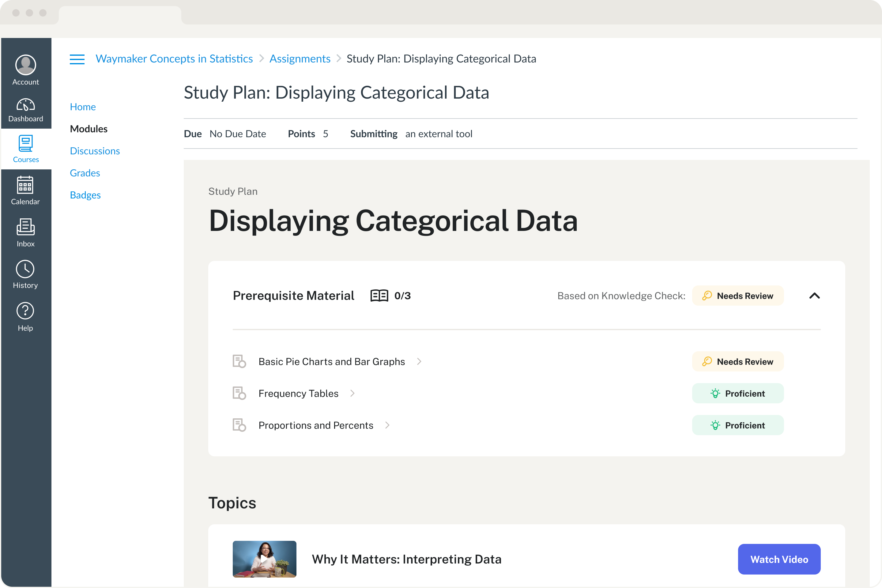
Task: Open the Inbox icon in sidebar
Action: point(25,227)
